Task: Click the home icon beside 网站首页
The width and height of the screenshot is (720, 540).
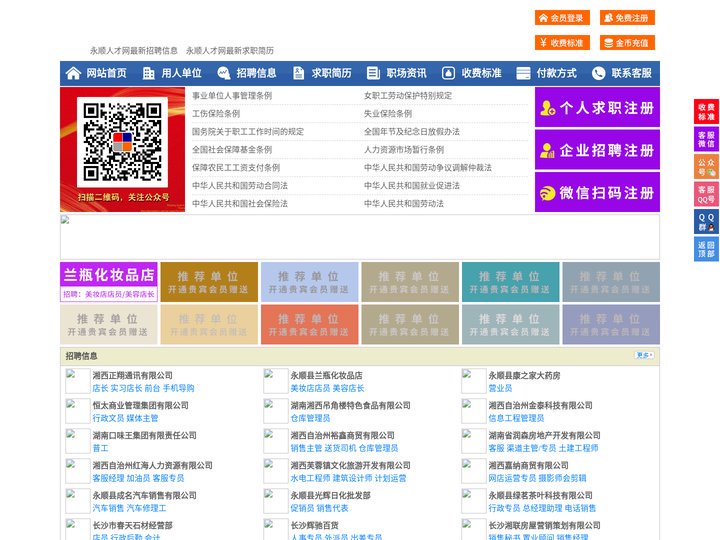Action: [x=73, y=73]
